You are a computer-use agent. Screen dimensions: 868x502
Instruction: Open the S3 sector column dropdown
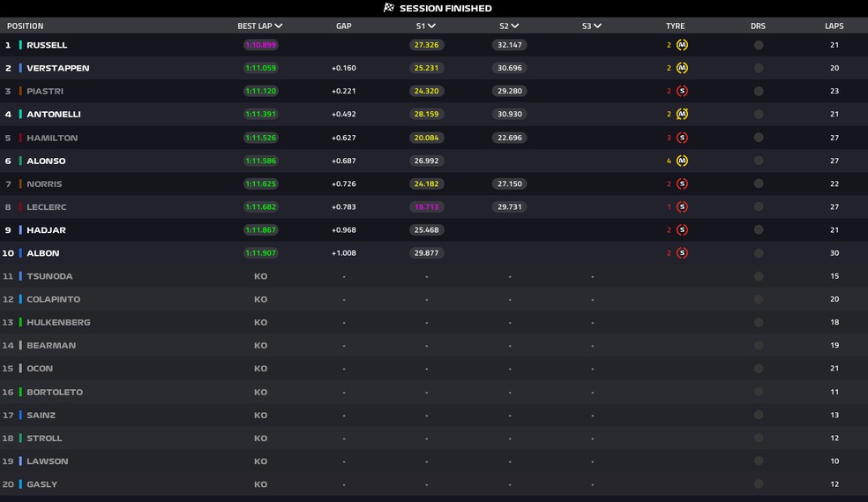pyautogui.click(x=592, y=26)
